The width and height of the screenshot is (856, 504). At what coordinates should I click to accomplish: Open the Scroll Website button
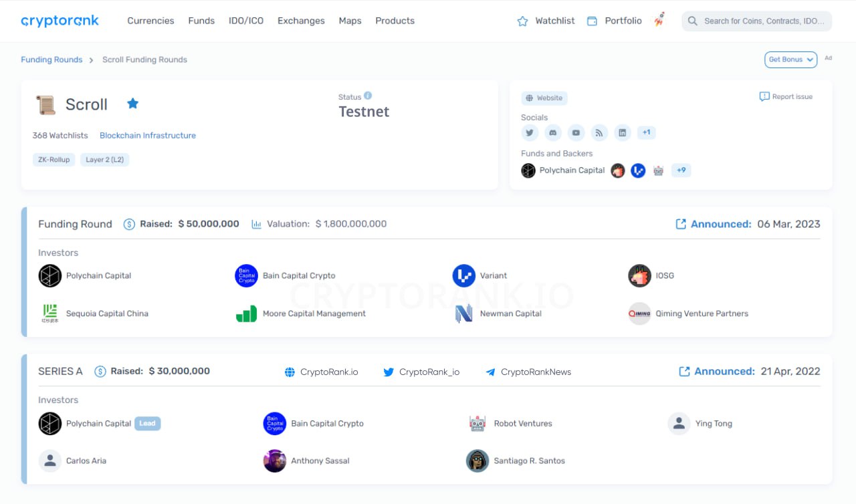[544, 98]
